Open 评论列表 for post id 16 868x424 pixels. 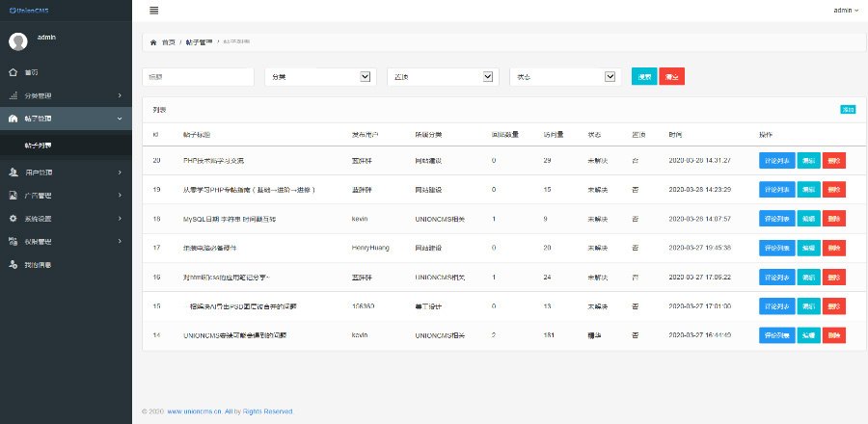pos(777,277)
